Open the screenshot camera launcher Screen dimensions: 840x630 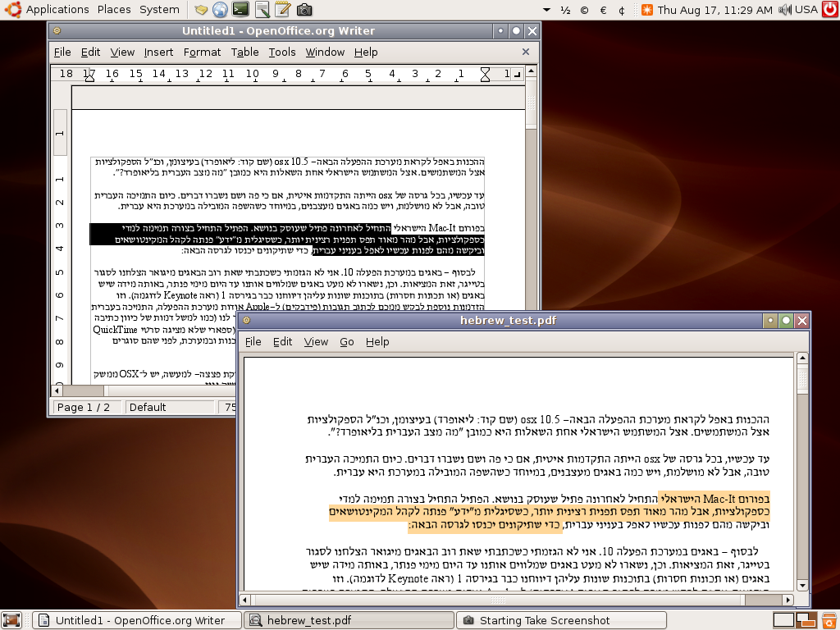coord(304,10)
